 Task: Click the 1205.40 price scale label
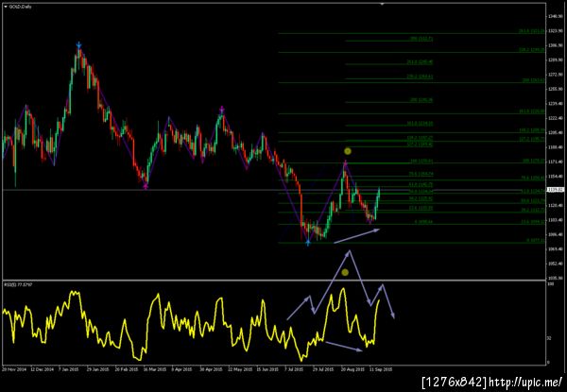coord(554,132)
